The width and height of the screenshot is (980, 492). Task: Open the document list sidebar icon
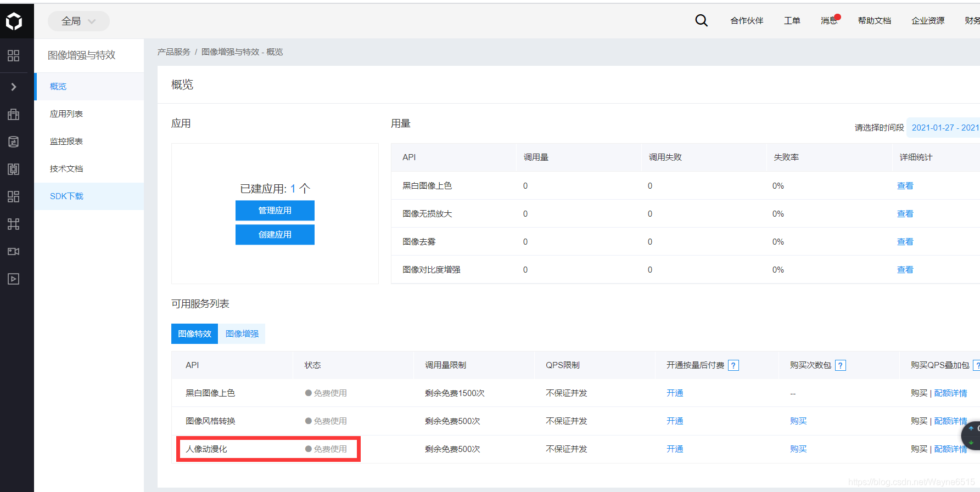[14, 142]
